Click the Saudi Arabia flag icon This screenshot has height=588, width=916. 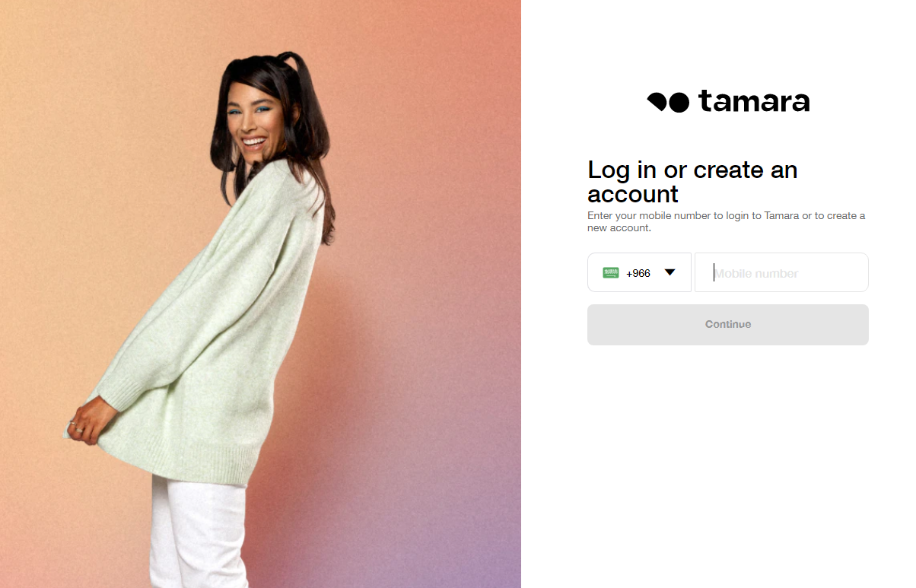pyautogui.click(x=611, y=272)
